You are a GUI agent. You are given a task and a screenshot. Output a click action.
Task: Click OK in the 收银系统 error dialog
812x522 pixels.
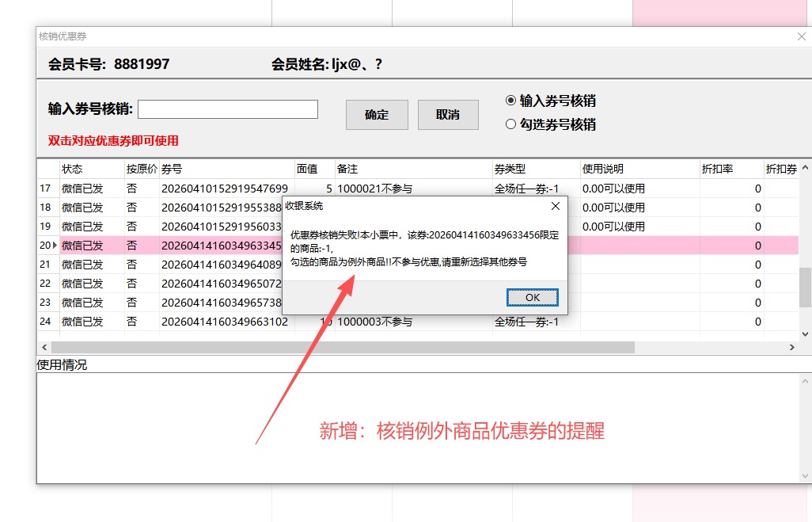point(533,297)
